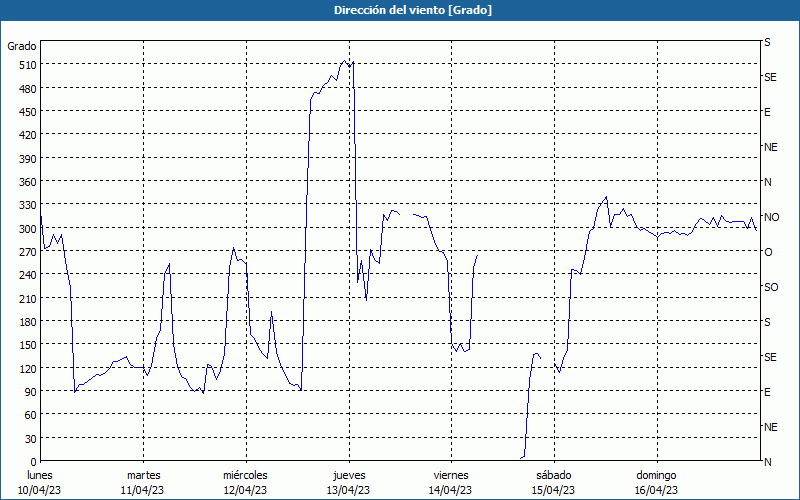Click the 390 degree axis label
Screen dimensions: 800x500
(x=28, y=159)
